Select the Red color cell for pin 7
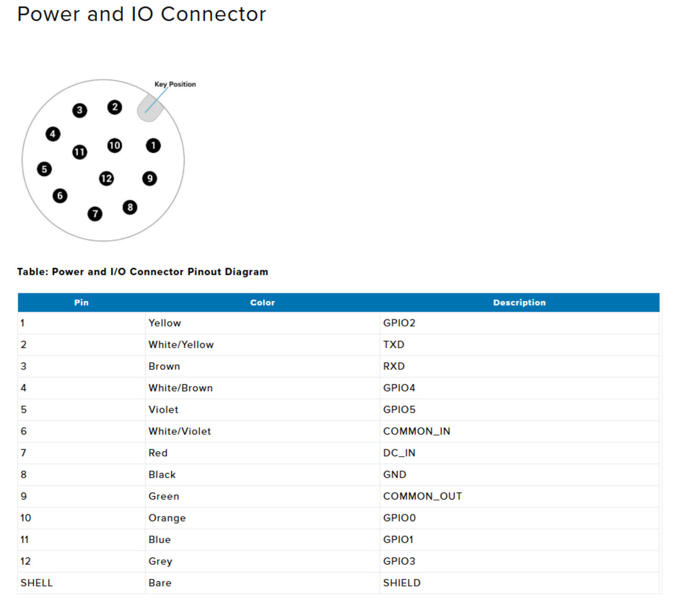Viewport: 700px width, 600px height. point(158,452)
